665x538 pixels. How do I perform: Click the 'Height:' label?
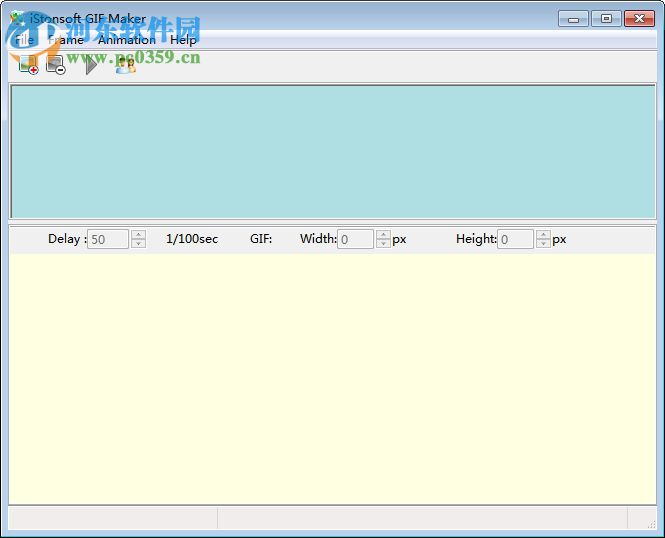click(x=476, y=239)
